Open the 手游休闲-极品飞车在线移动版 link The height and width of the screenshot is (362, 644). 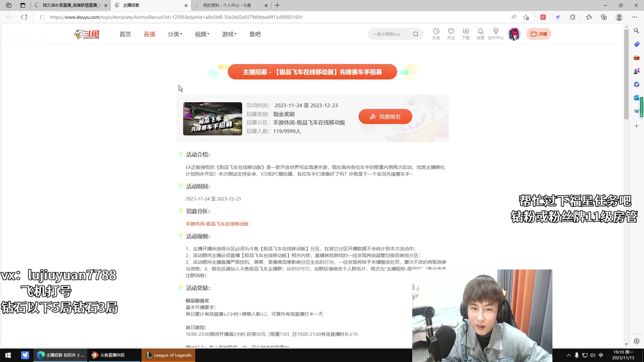click(x=217, y=224)
